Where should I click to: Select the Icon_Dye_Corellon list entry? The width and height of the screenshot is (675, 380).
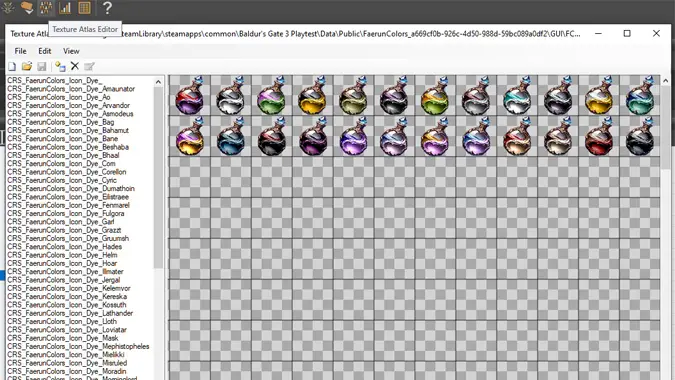pos(67,172)
